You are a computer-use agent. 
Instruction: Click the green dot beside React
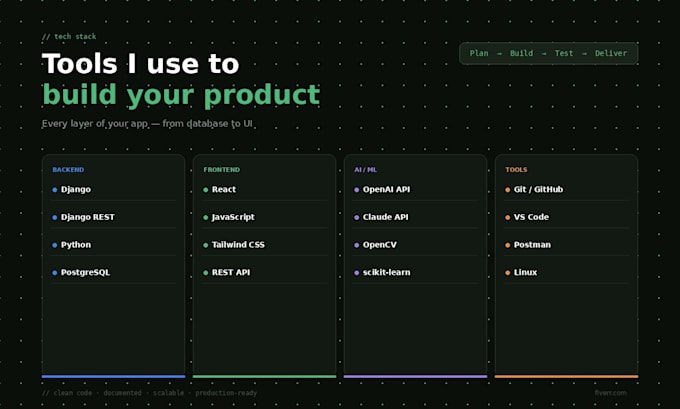click(x=206, y=190)
